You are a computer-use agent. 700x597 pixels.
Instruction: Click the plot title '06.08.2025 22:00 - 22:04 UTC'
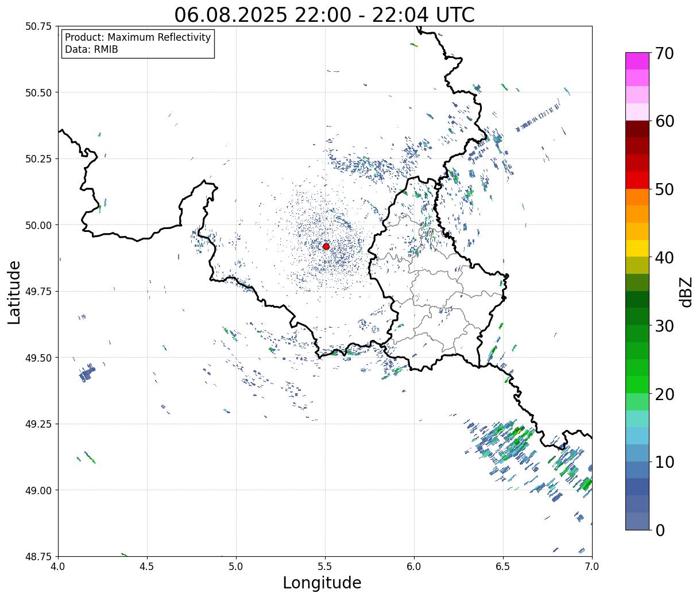(x=324, y=14)
